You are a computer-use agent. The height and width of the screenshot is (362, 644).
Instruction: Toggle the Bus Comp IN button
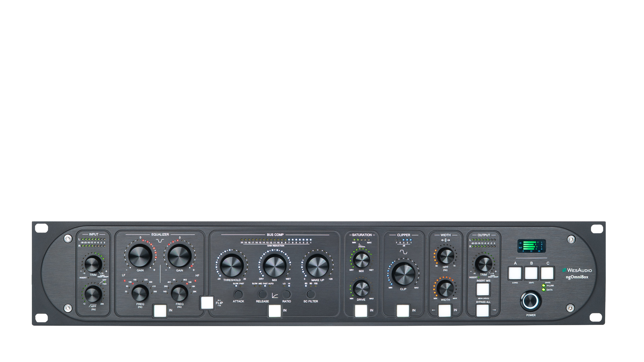tap(274, 311)
